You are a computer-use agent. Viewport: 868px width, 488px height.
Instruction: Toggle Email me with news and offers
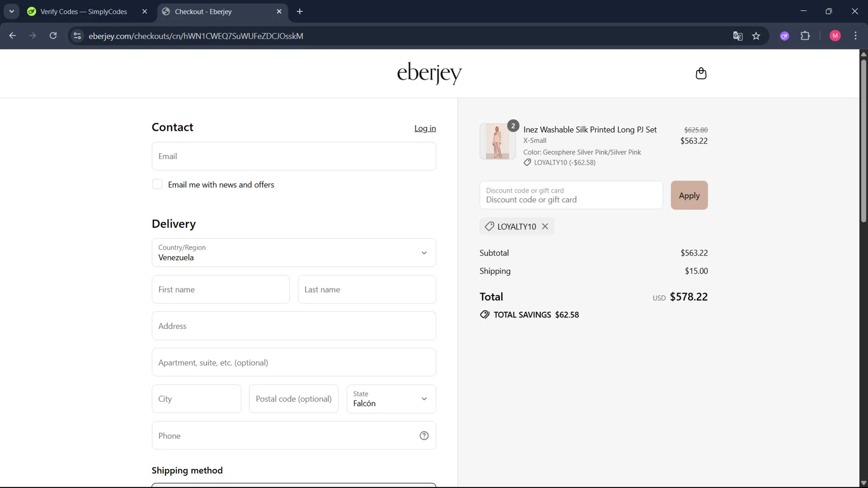pyautogui.click(x=157, y=184)
